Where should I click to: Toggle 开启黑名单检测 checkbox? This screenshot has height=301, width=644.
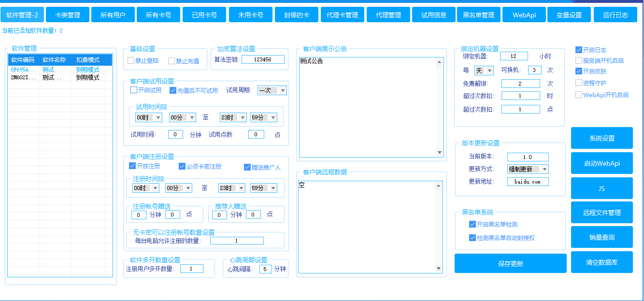point(493,224)
